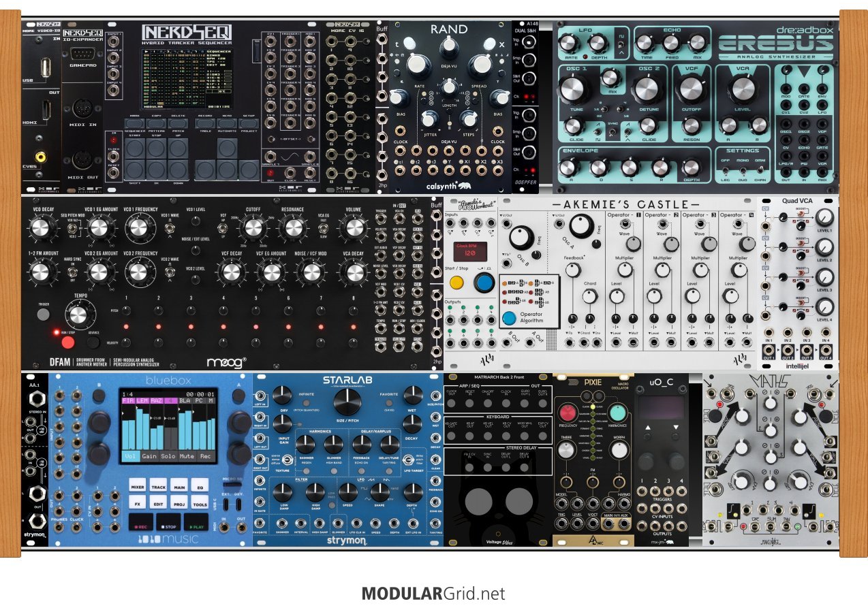Select the Vol tab on bluebox screen
868x608 pixels.
tap(131, 457)
